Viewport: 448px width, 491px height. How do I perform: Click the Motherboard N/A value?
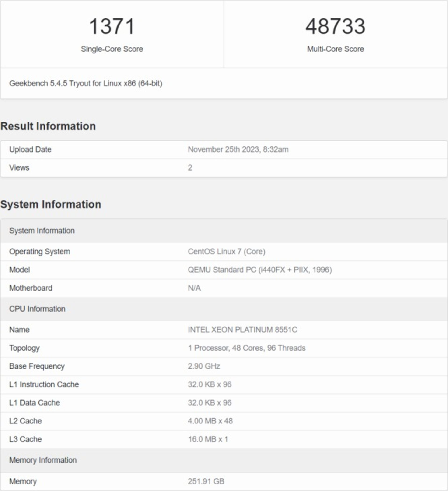194,288
